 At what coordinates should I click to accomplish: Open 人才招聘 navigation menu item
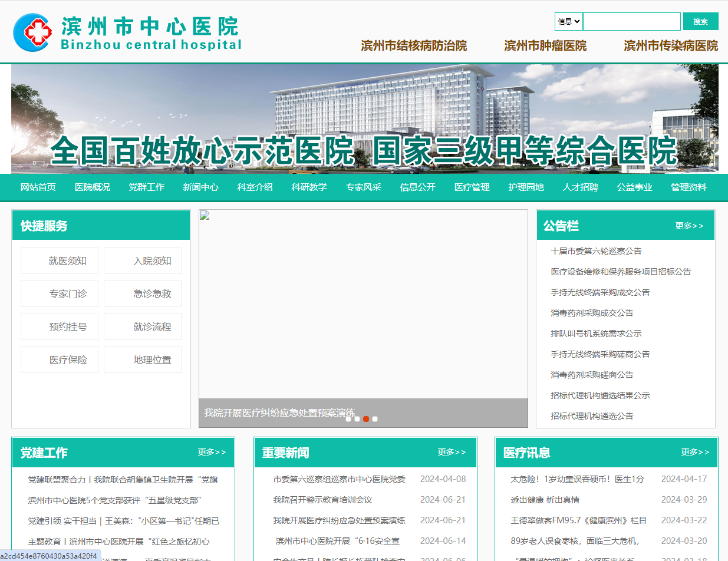click(581, 187)
